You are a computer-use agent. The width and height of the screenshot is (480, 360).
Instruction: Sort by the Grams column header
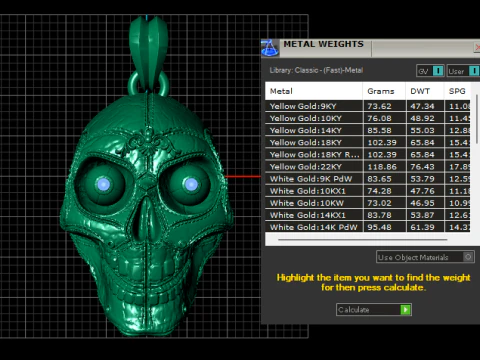pyautogui.click(x=384, y=91)
